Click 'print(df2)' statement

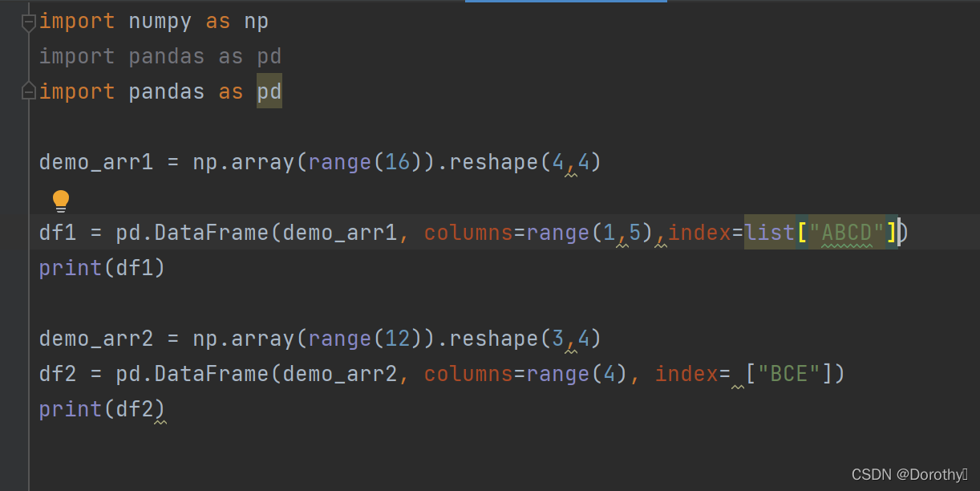(103, 409)
